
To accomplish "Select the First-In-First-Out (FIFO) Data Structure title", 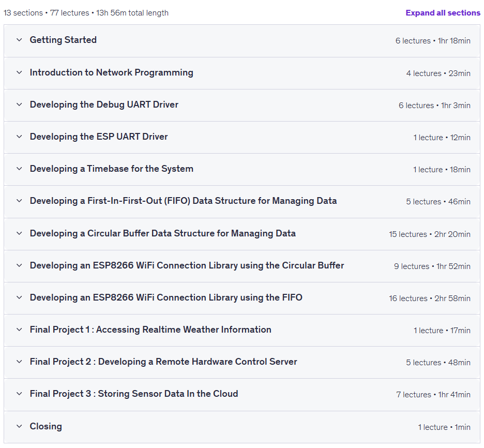I will [x=183, y=201].
